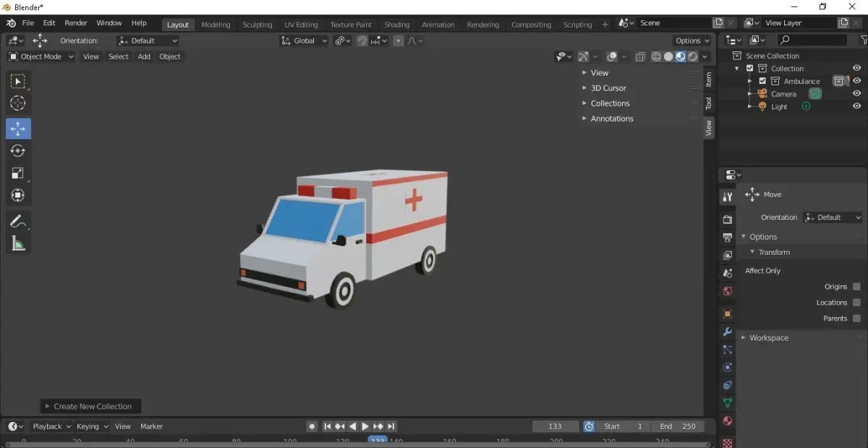Select the Move tool in left toolbar
The height and width of the screenshot is (448, 868).
[18, 129]
